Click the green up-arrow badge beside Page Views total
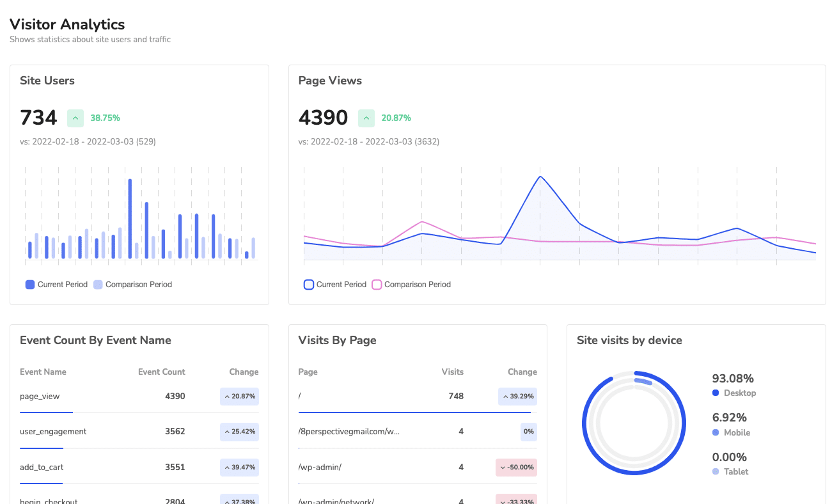The width and height of the screenshot is (839, 504). [366, 118]
